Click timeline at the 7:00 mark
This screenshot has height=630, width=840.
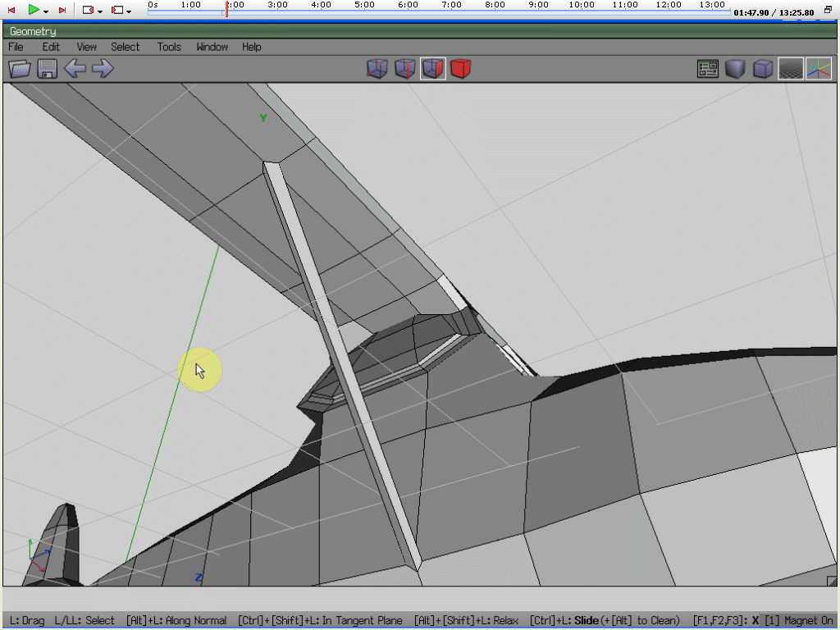[x=451, y=12]
